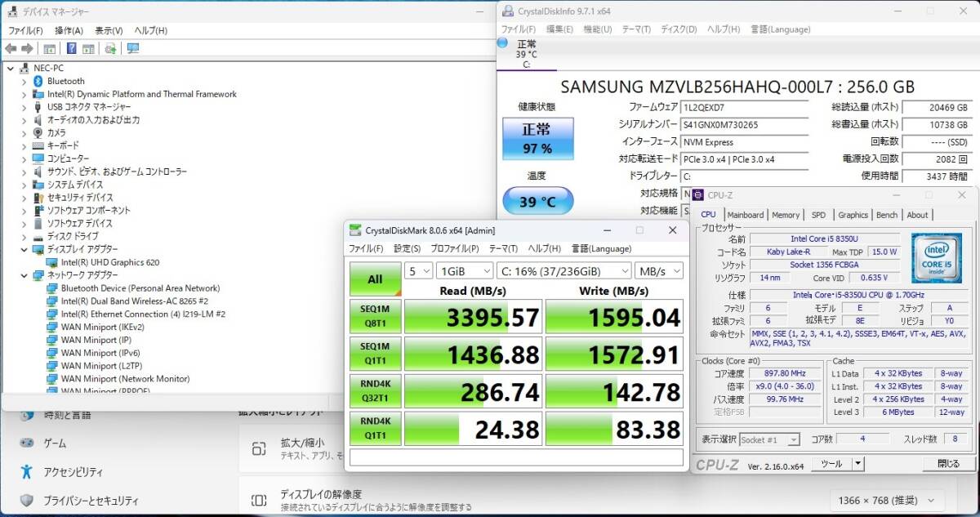Open the アクセシビリティ settings category
This screenshot has height=517, width=980.
(x=73, y=472)
